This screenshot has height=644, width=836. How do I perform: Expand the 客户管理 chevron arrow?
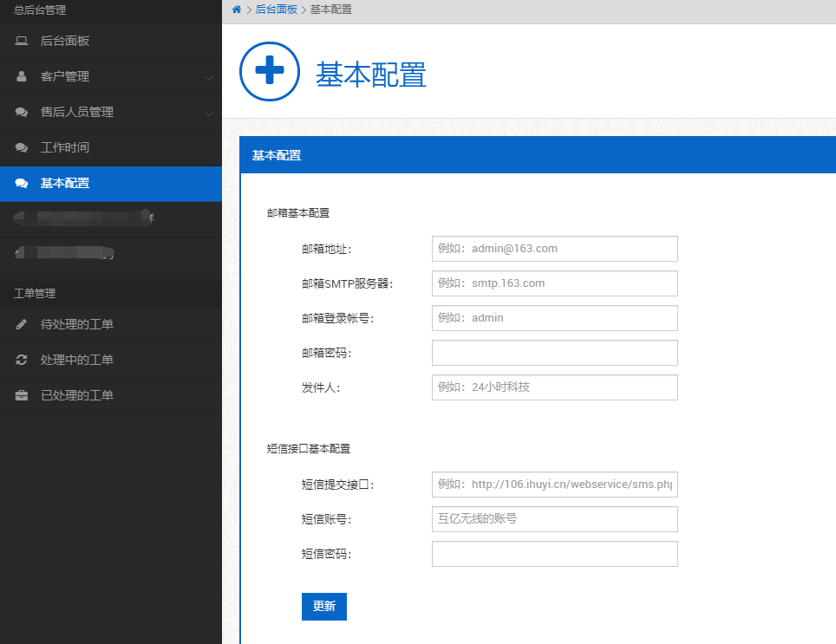click(210, 78)
